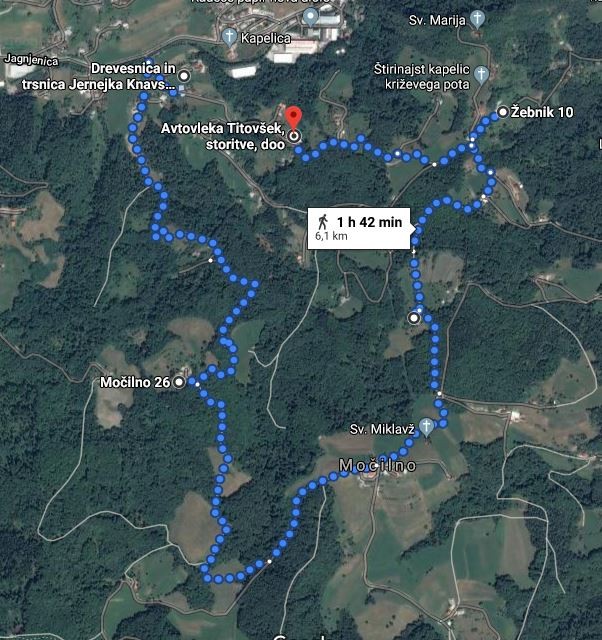Select the blue location pin near Kapelica
602x640 pixels.
coord(311,18)
